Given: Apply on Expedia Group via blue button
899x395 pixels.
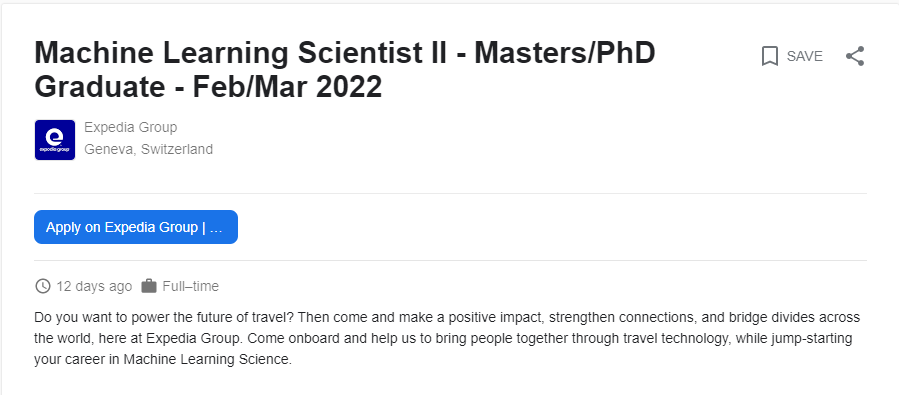Looking at the screenshot, I should (136, 227).
